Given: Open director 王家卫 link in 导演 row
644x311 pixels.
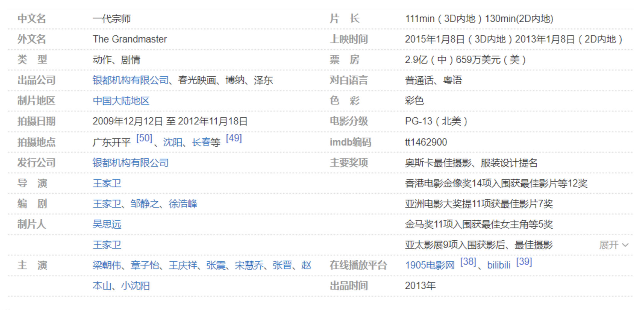Looking at the screenshot, I should pyautogui.click(x=107, y=183).
